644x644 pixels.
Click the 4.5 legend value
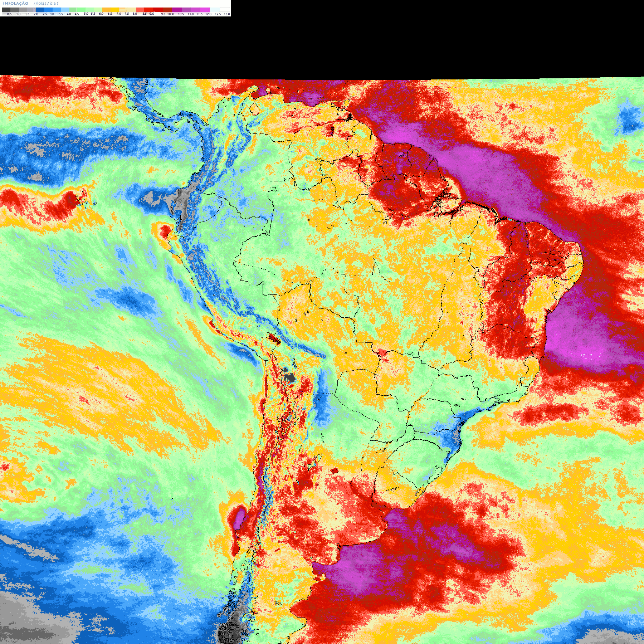pos(77,14)
